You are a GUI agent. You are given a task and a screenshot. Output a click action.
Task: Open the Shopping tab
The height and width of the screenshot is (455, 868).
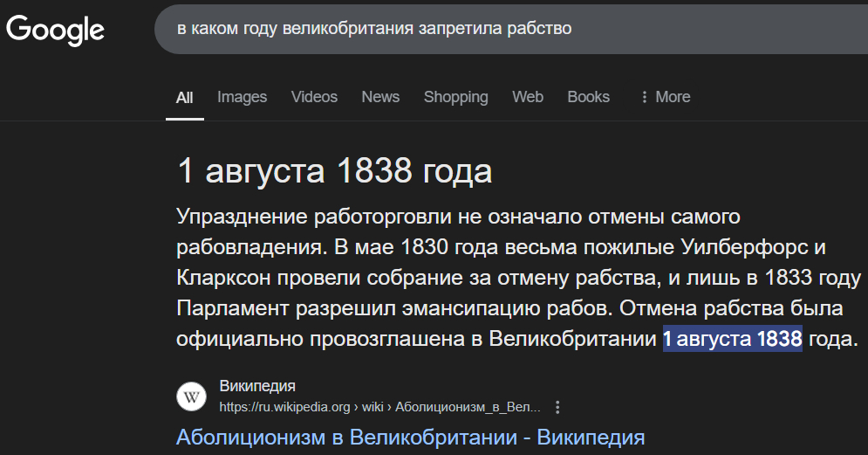coord(455,97)
